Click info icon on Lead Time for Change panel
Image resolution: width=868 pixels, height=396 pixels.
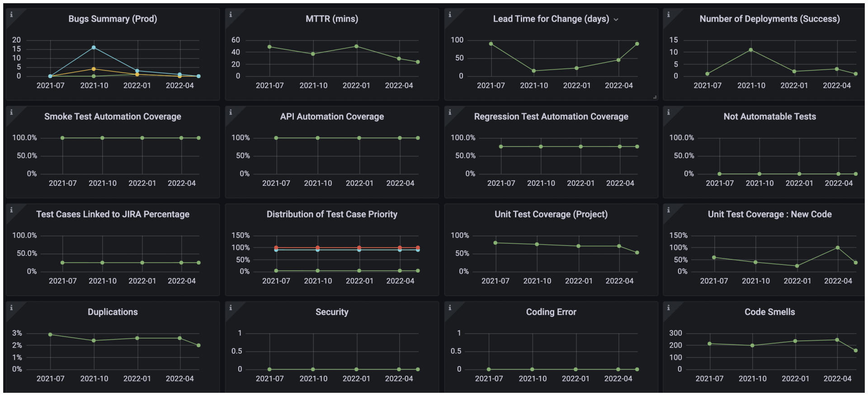click(x=450, y=14)
